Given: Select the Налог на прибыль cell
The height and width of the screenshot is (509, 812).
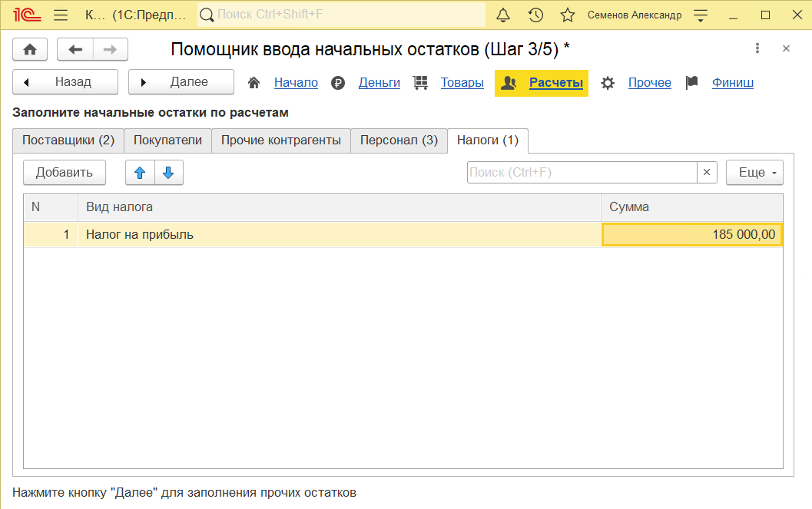Looking at the screenshot, I should (340, 235).
